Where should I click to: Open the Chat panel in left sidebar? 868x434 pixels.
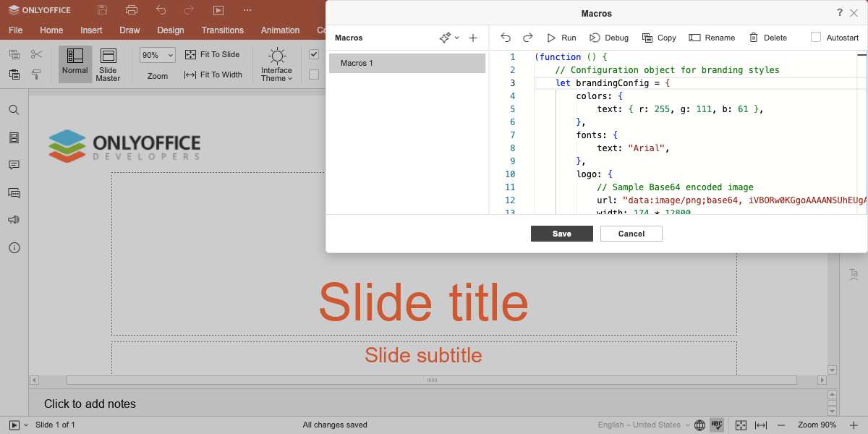pyautogui.click(x=14, y=192)
